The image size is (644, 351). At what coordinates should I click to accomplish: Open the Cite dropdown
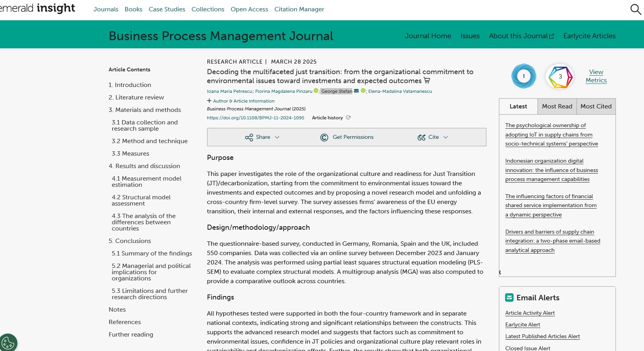click(433, 137)
